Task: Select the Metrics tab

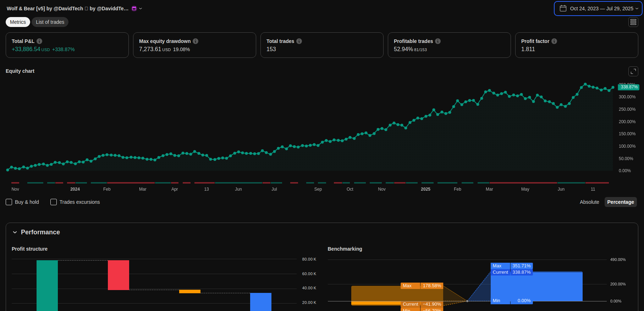Action: (x=18, y=22)
